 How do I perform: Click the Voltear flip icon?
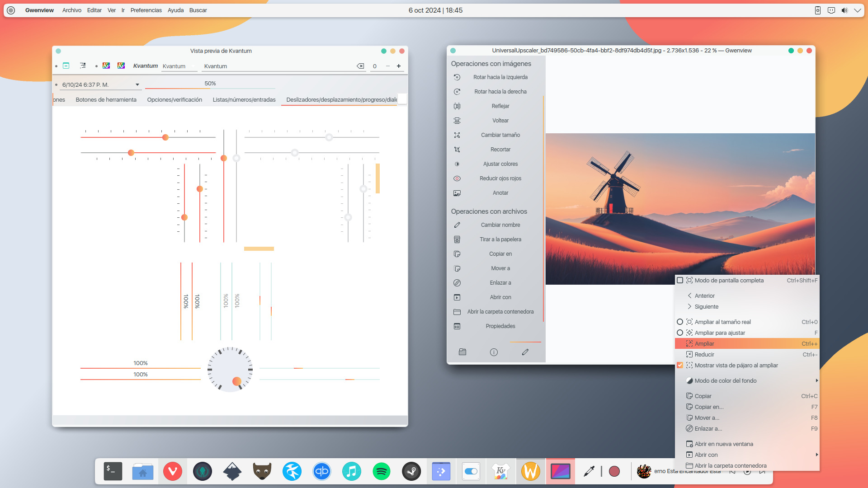tap(457, 121)
